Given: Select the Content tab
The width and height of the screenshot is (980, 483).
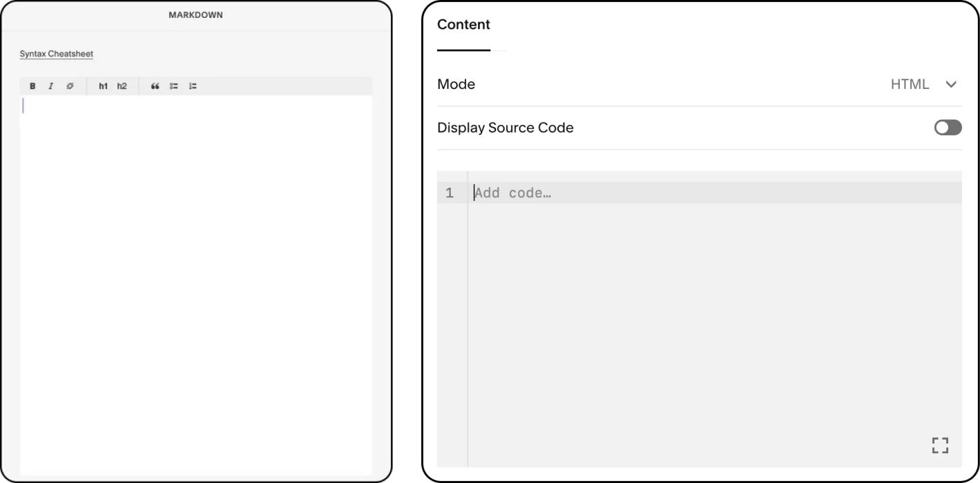Looking at the screenshot, I should (463, 25).
